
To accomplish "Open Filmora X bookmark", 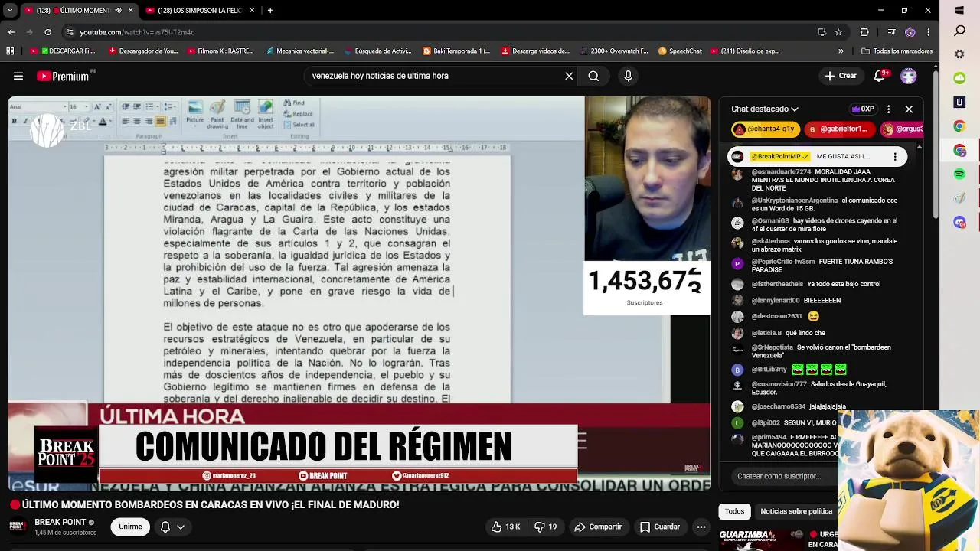I will click(220, 51).
